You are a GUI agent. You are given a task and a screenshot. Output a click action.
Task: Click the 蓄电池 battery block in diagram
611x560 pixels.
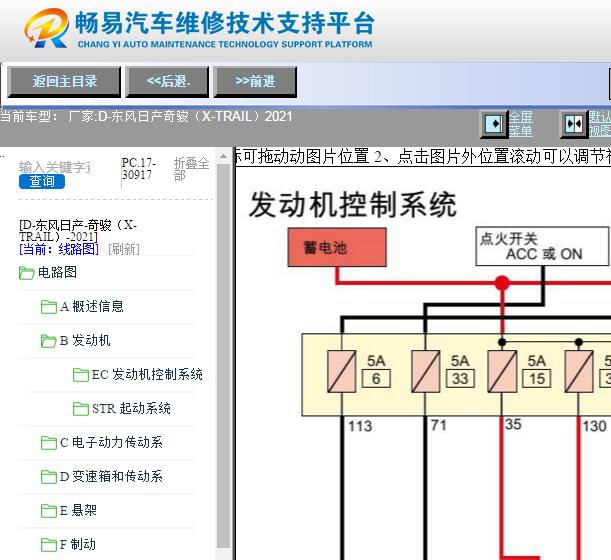point(337,247)
